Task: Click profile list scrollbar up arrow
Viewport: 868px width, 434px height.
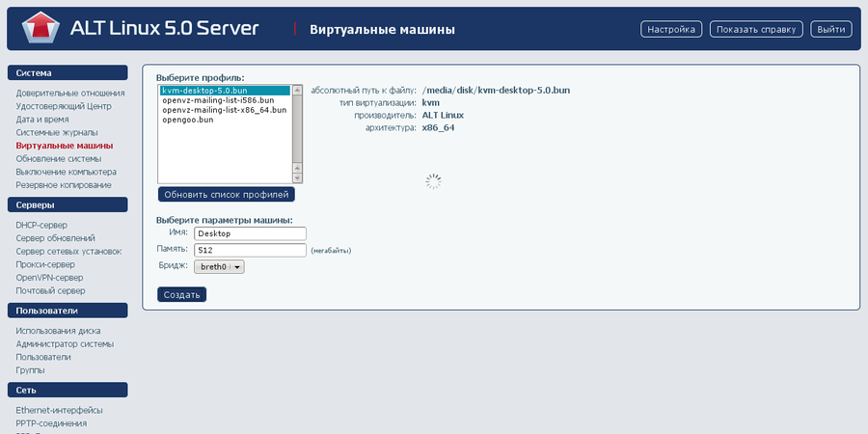Action: 297,90
